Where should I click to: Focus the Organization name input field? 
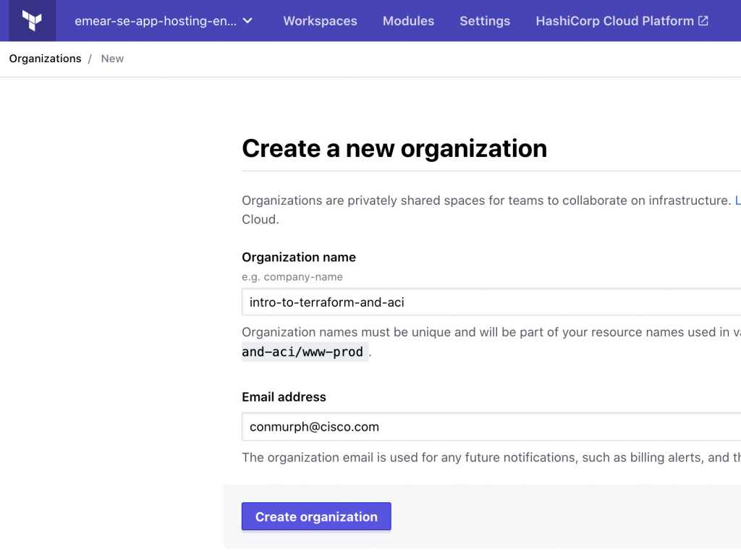click(434, 302)
